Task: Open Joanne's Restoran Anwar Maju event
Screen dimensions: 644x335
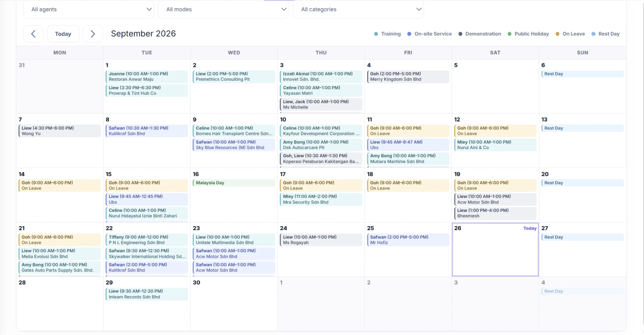Action: 147,76
